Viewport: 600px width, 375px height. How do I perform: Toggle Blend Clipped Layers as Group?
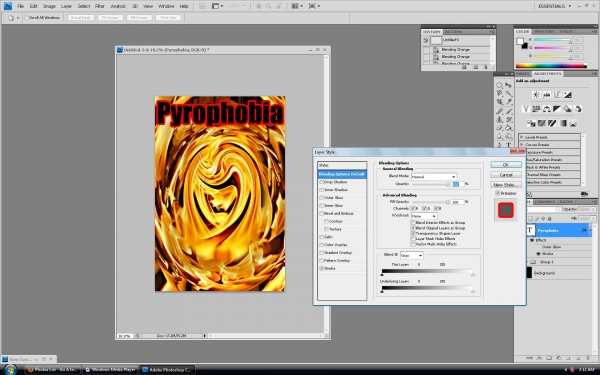point(413,228)
